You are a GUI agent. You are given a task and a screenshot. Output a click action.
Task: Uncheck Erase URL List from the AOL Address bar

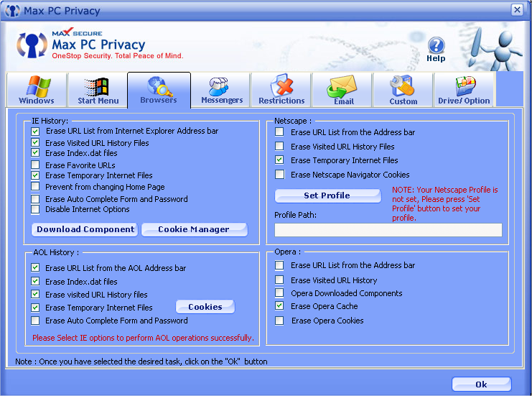tap(35, 267)
